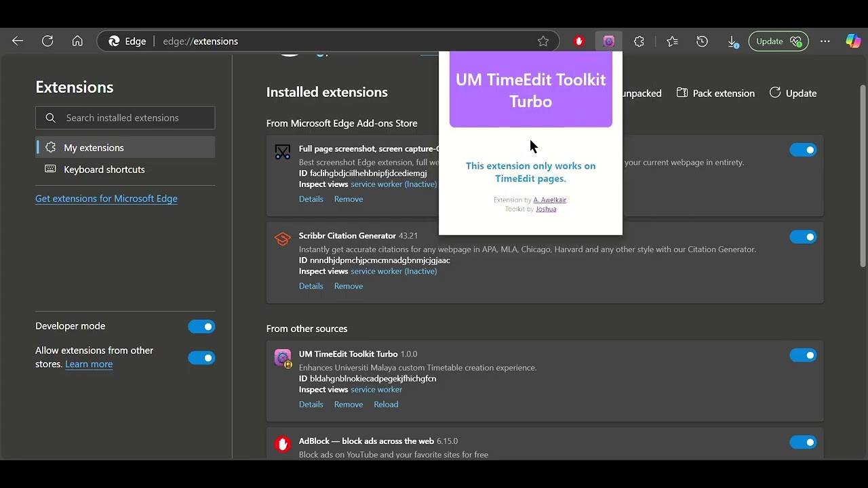Disable the full page screenshot extension
This screenshot has height=488, width=868.
[x=803, y=150]
